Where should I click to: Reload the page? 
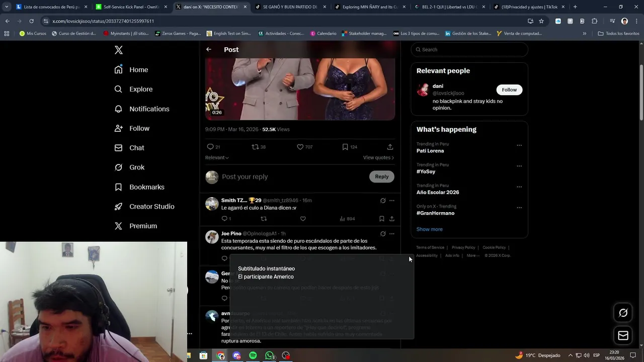[x=31, y=21]
